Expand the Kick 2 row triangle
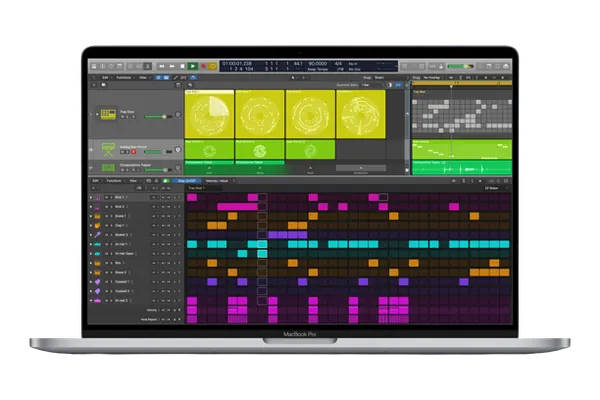The width and height of the screenshot is (600, 400). point(91,207)
